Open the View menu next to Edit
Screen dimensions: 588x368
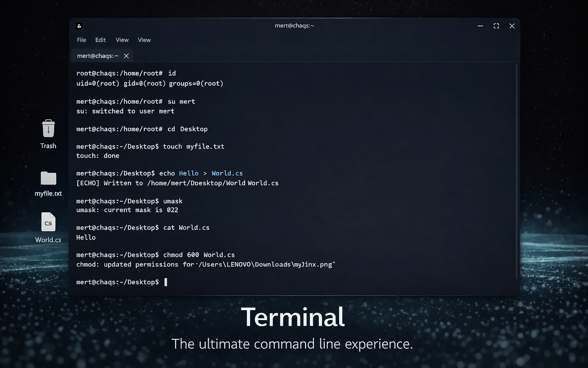122,40
